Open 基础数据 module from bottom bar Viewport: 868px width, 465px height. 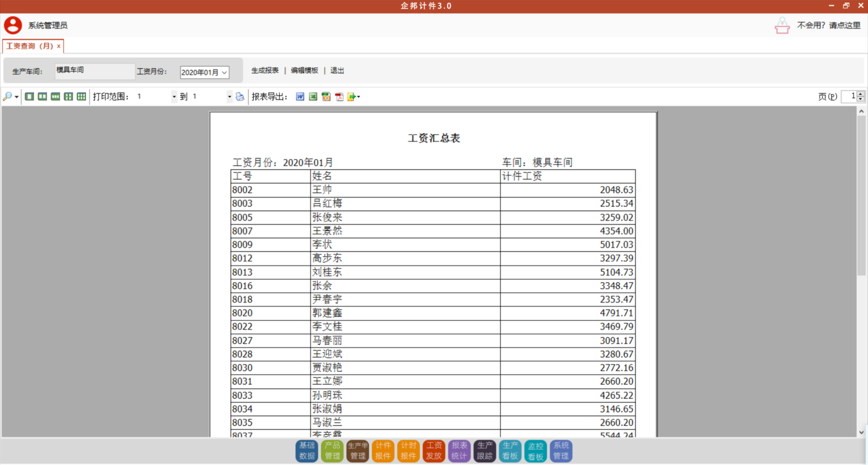point(307,451)
